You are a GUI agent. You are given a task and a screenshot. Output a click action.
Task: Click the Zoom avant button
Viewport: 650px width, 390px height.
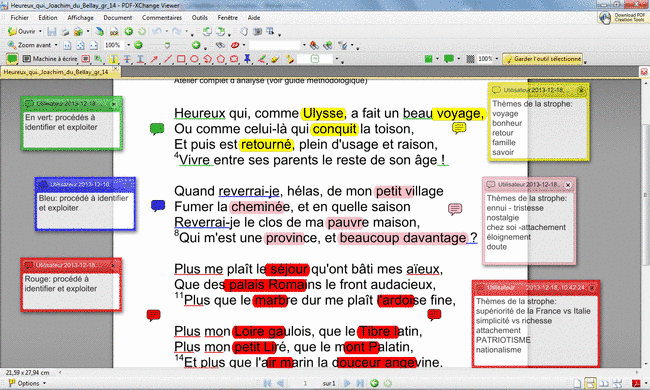pyautogui.click(x=30, y=45)
